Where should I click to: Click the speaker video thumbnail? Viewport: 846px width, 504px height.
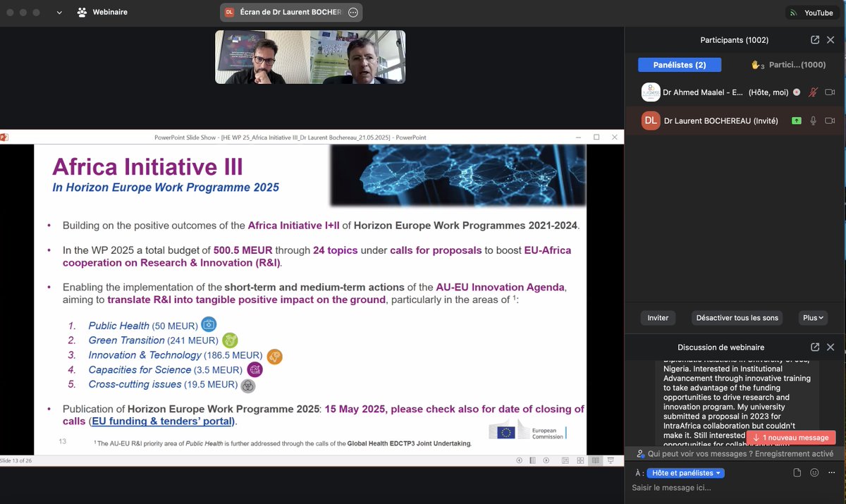tap(310, 57)
